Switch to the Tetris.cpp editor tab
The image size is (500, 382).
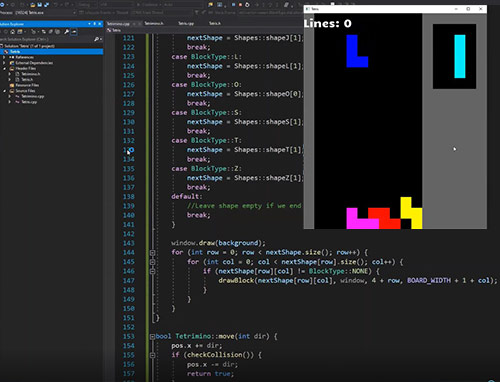pyautogui.click(x=186, y=23)
